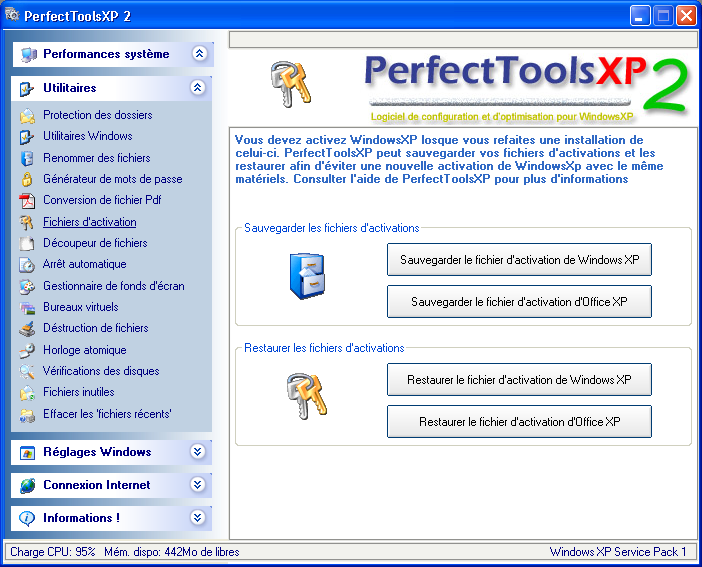Open Fichiers inutiles
Image resolution: width=702 pixels, height=567 pixels.
[x=79, y=392]
